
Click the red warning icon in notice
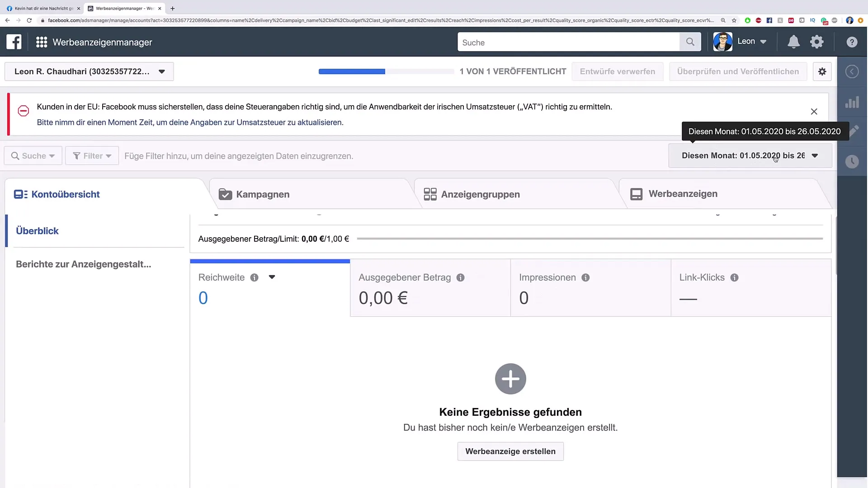(x=24, y=111)
